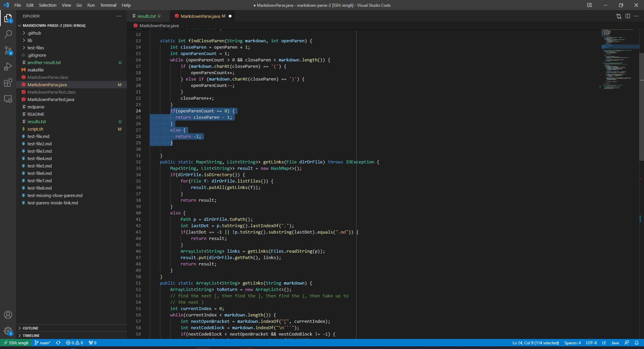Open Remote Explorer view
644x349 pixels.
coord(8,99)
